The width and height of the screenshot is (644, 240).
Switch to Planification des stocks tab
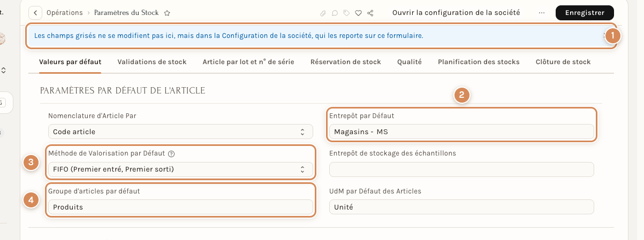tap(479, 62)
